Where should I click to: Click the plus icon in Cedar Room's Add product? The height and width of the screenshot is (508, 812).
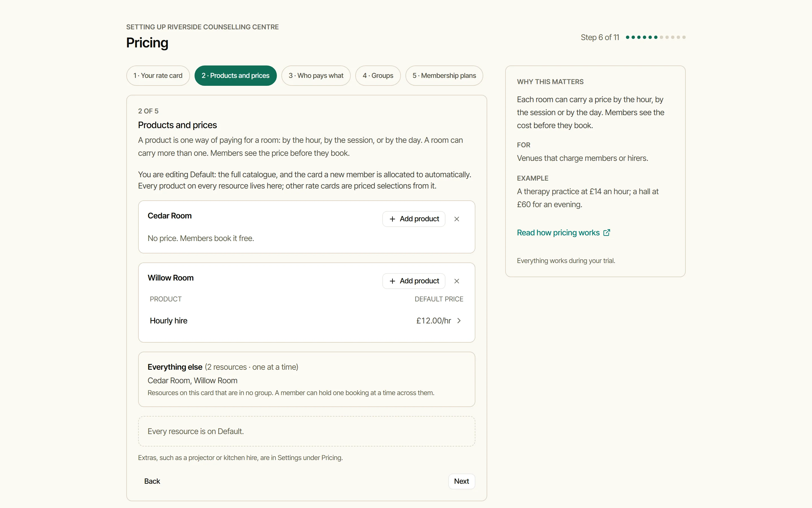point(392,219)
